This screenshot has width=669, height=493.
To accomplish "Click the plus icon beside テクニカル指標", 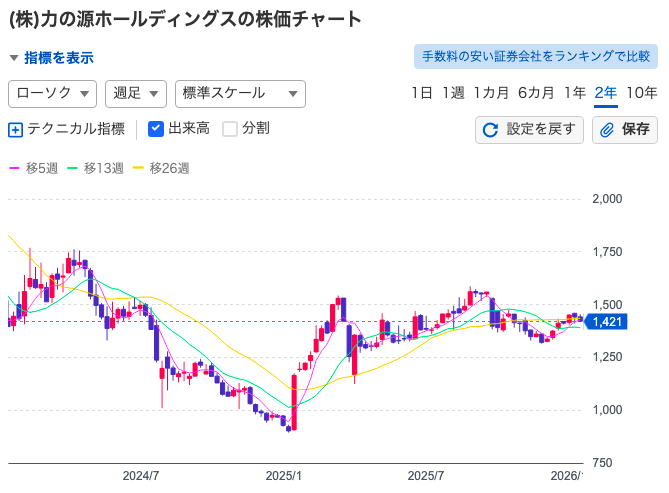I will (x=15, y=129).
